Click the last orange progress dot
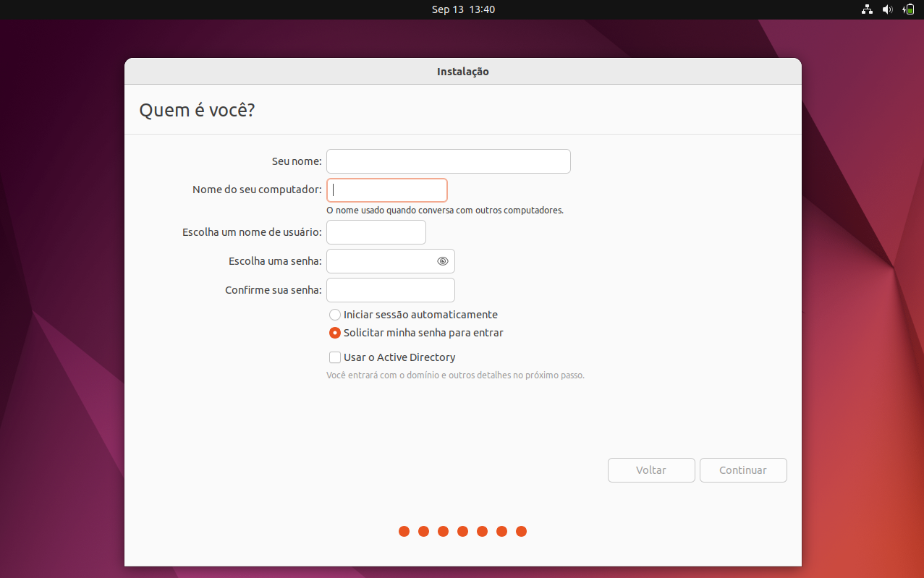 (x=521, y=532)
